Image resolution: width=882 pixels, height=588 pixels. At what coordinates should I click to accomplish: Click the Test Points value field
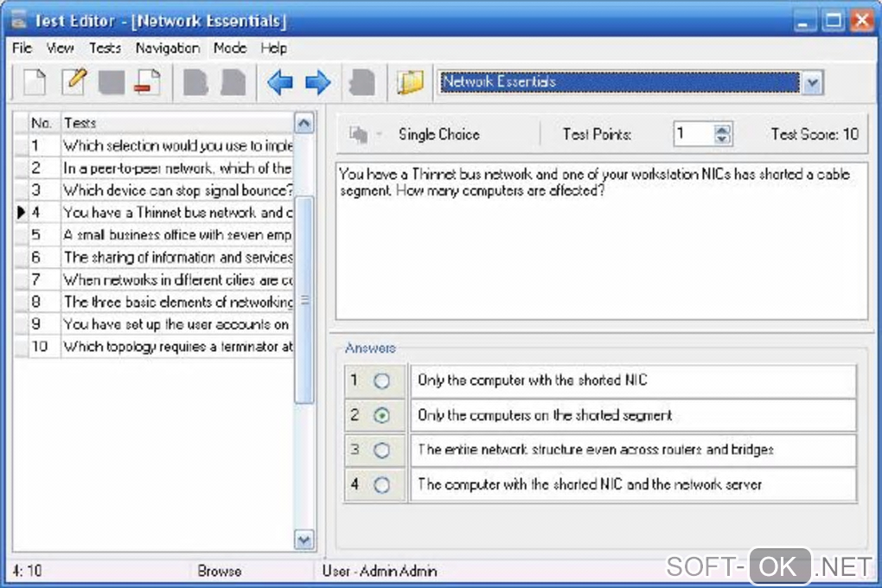(694, 134)
